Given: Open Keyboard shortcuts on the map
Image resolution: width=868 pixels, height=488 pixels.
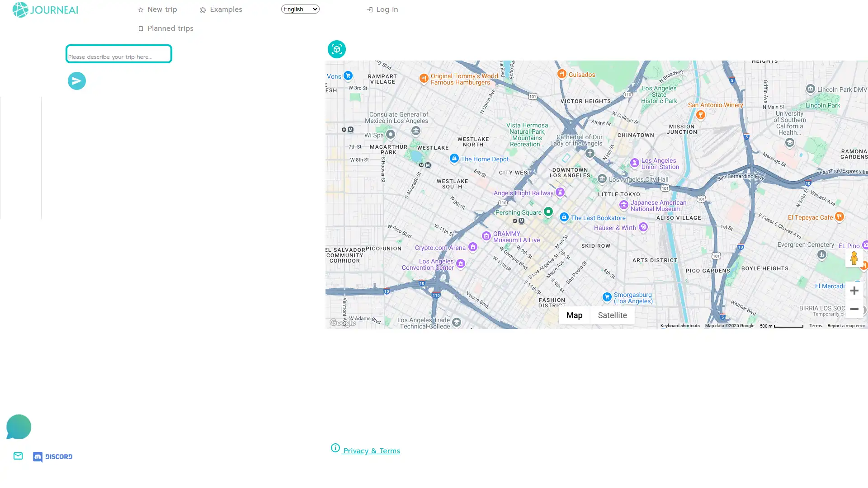Looking at the screenshot, I should pyautogui.click(x=679, y=326).
